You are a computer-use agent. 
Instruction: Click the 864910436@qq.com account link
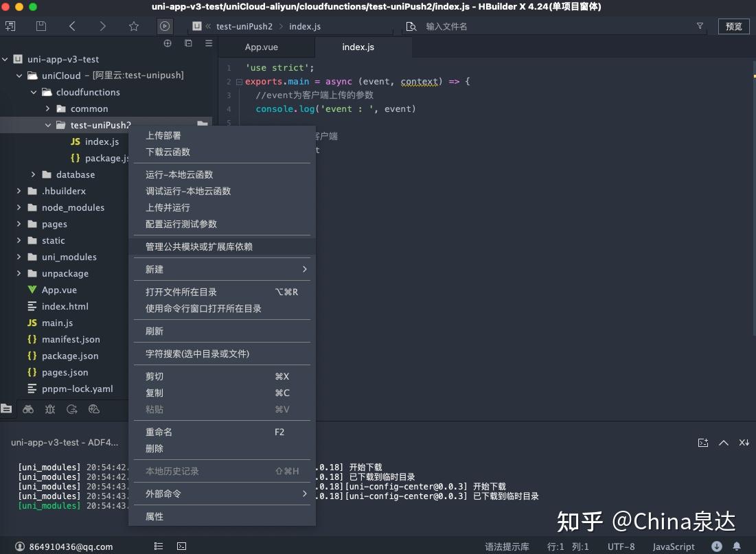[51, 546]
